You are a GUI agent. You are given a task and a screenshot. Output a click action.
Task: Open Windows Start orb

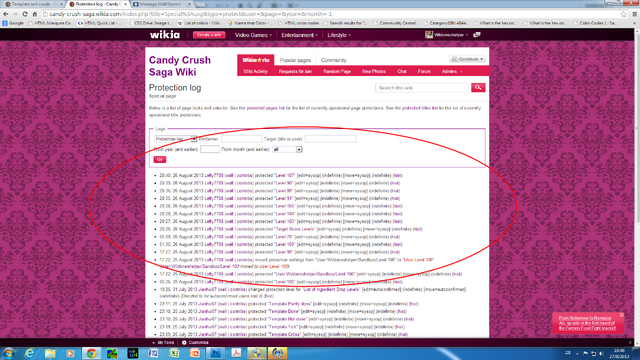coord(8,353)
